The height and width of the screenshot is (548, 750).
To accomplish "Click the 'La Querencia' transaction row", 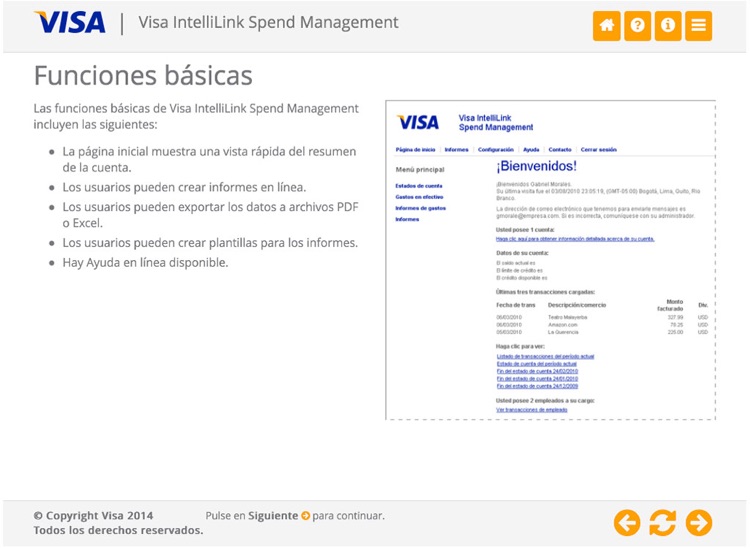I will 602,332.
